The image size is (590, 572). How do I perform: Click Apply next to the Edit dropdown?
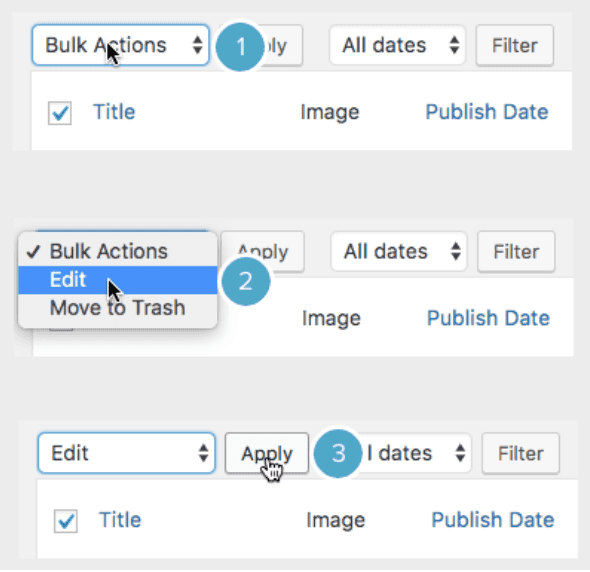coord(267,453)
